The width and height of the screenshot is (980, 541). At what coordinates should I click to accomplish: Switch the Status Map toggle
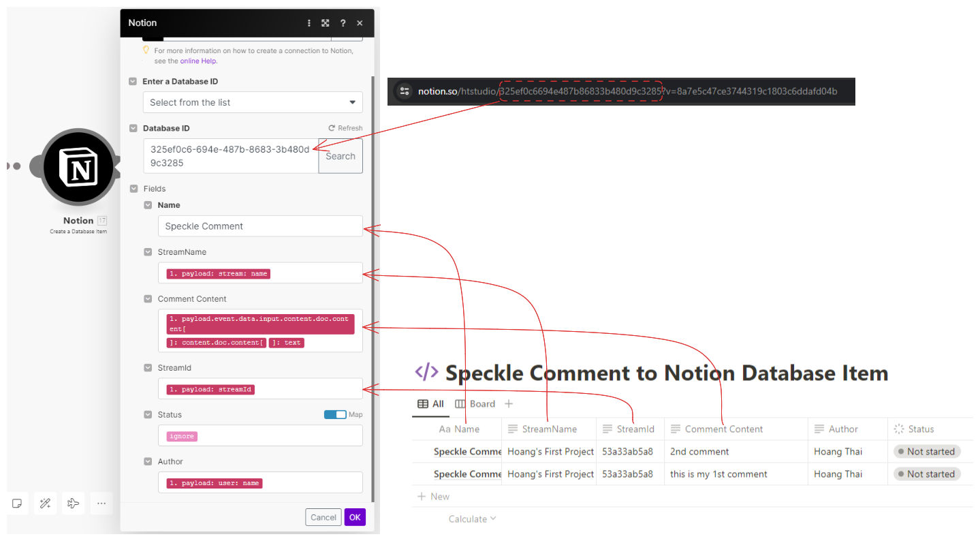click(335, 414)
